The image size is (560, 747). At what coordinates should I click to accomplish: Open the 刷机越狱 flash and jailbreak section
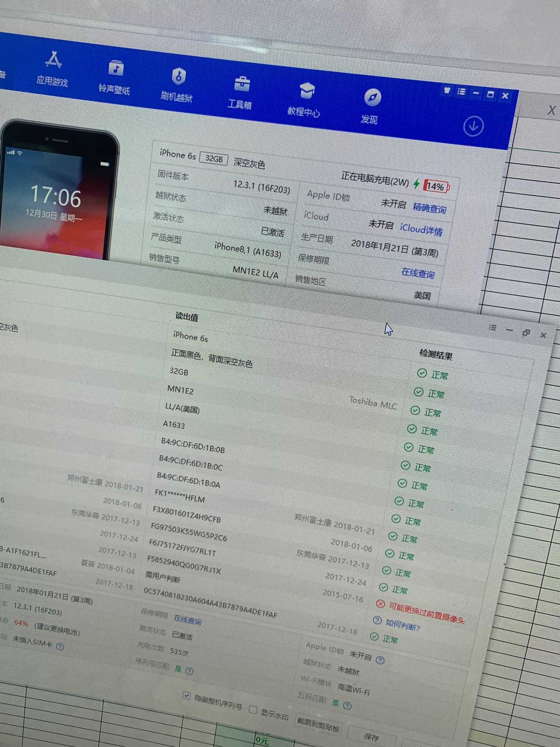click(177, 84)
